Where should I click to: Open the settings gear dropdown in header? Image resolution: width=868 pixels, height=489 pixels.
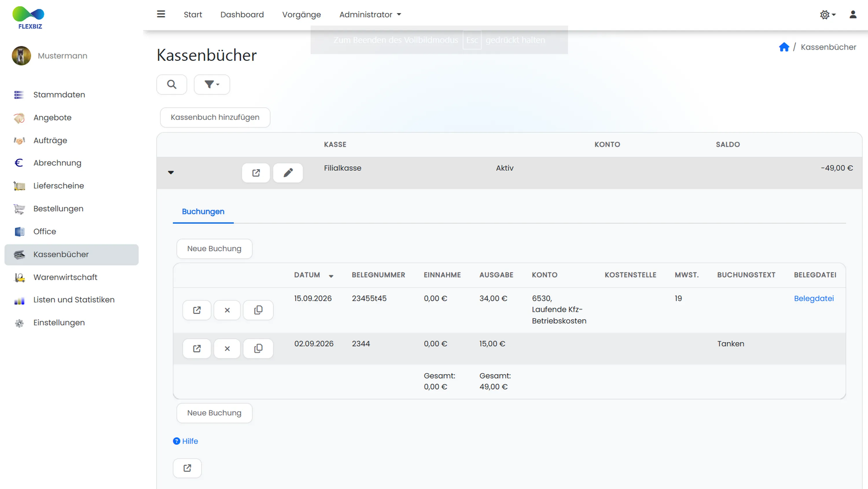tap(827, 14)
